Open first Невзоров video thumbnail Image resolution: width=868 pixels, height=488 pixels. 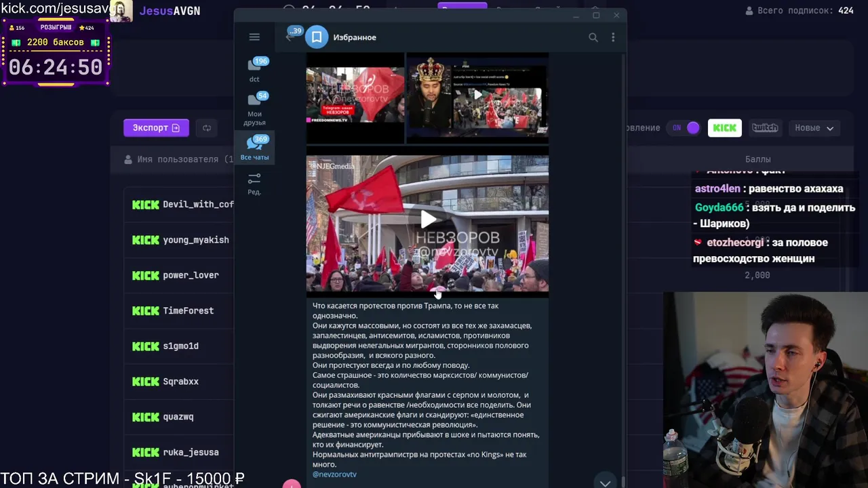click(x=355, y=97)
